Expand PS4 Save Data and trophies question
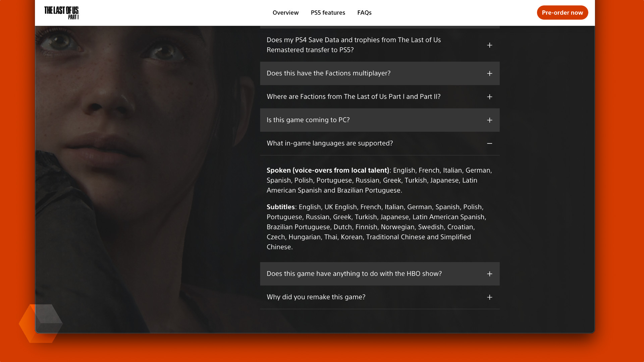The image size is (644, 362). coord(380,45)
